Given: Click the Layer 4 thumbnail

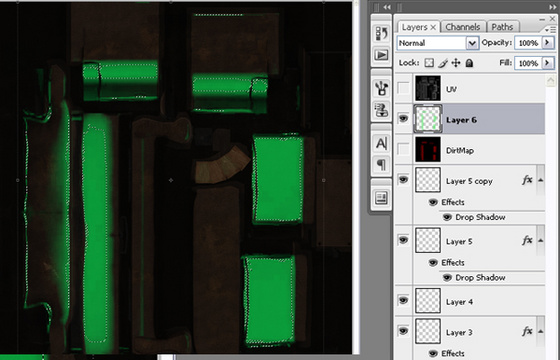Looking at the screenshot, I should (428, 301).
